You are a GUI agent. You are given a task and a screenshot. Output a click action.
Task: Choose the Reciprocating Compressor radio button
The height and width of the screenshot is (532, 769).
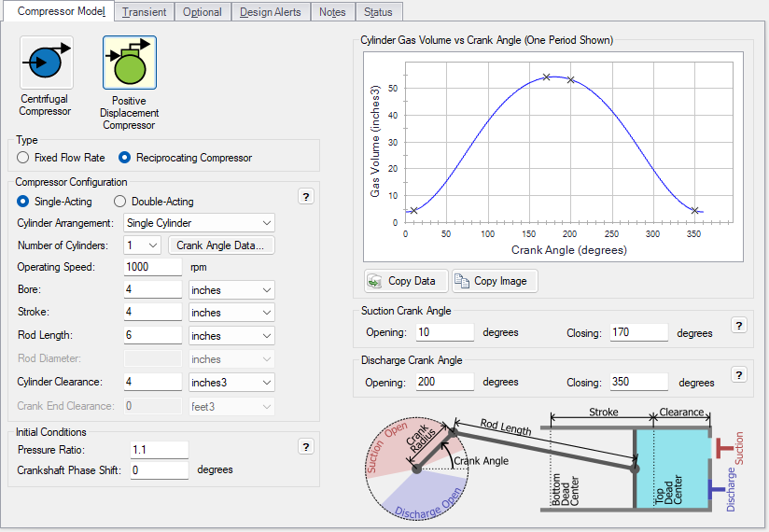pyautogui.click(x=128, y=158)
